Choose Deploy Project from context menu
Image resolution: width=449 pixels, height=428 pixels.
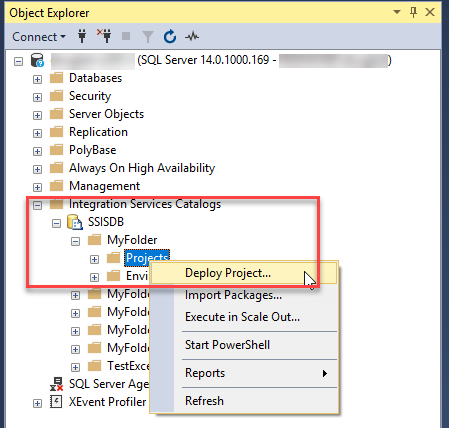pyautogui.click(x=245, y=273)
